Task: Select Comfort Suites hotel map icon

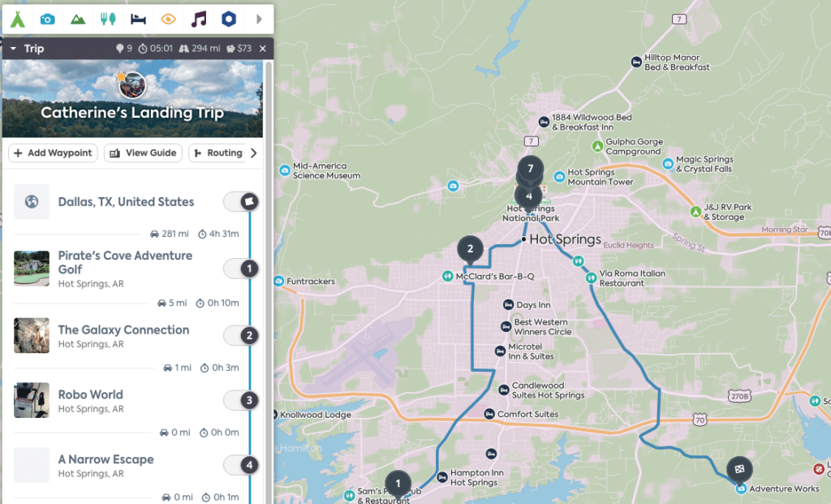Action: tap(489, 414)
